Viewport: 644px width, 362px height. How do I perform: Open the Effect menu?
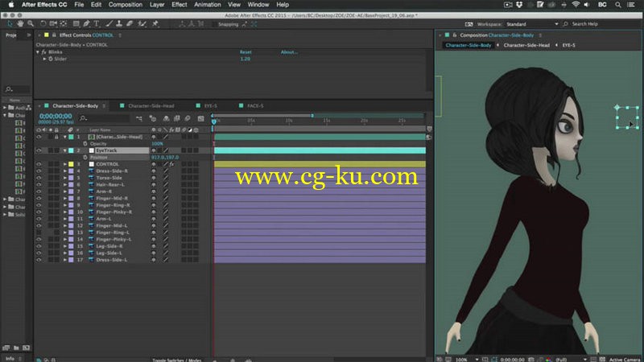tap(179, 5)
